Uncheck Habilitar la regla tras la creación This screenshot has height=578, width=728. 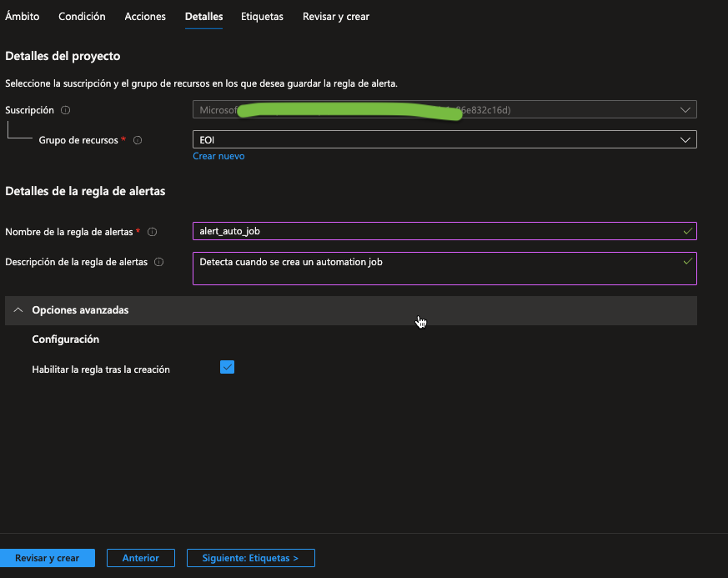[227, 367]
